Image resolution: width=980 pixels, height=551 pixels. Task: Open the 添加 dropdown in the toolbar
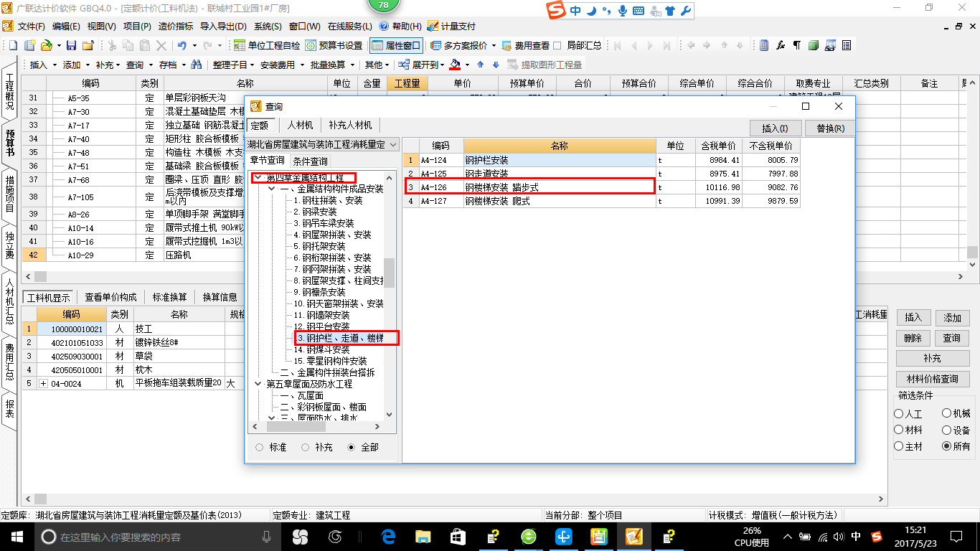point(87,65)
